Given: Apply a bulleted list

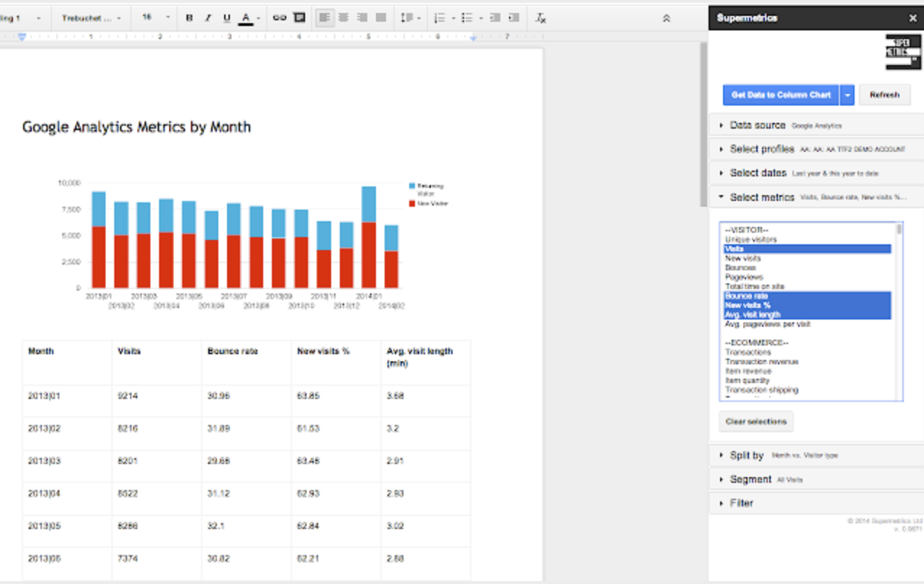Looking at the screenshot, I should (466, 17).
